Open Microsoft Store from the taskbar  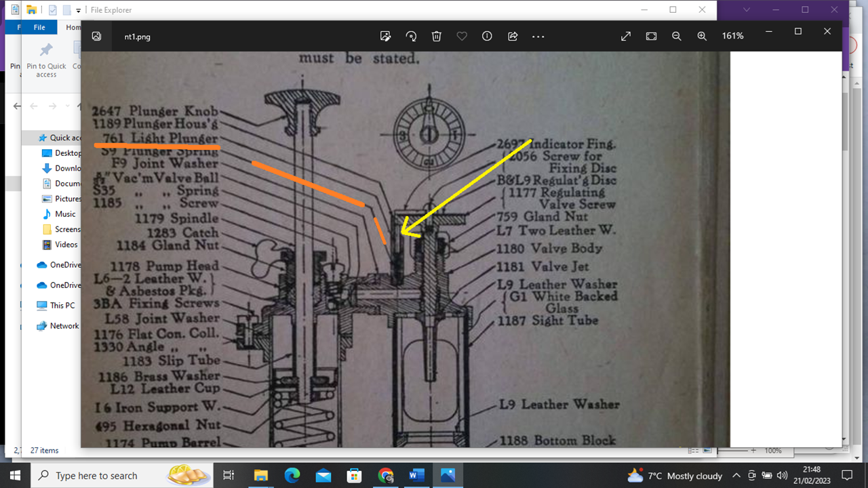[354, 475]
